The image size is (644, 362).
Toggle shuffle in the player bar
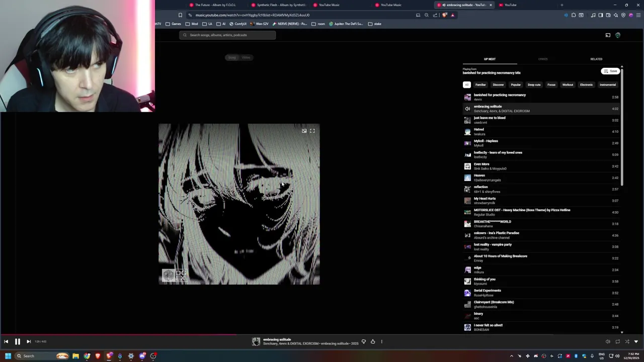[x=627, y=341]
